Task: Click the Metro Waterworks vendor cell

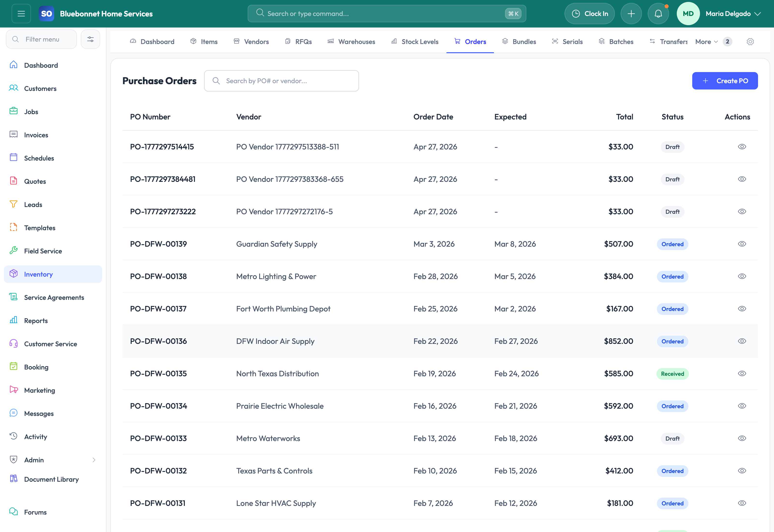Action: 268,438
